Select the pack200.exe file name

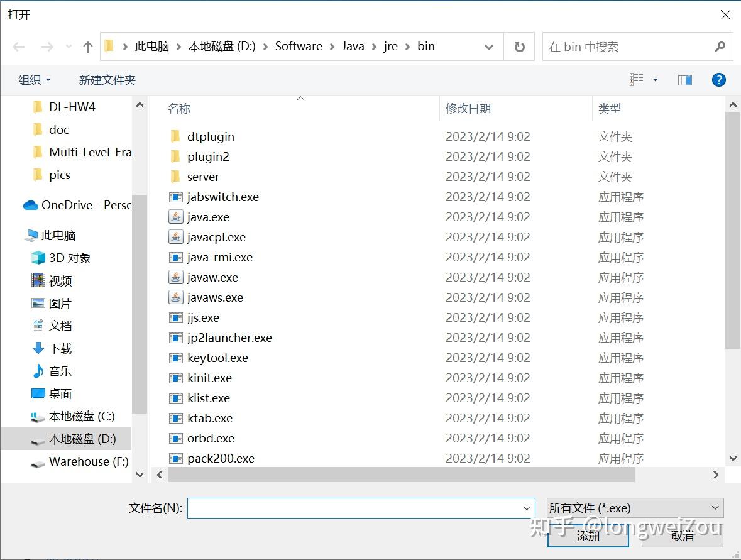coord(221,458)
